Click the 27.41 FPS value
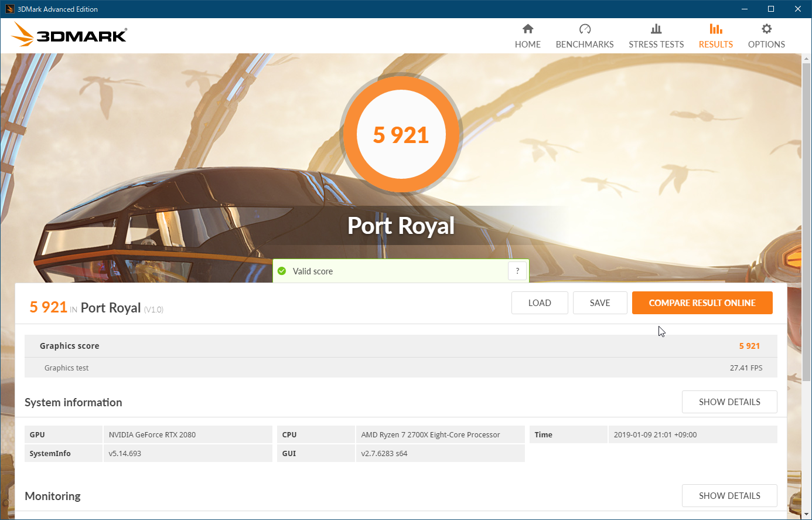The height and width of the screenshot is (520, 812). tap(746, 368)
